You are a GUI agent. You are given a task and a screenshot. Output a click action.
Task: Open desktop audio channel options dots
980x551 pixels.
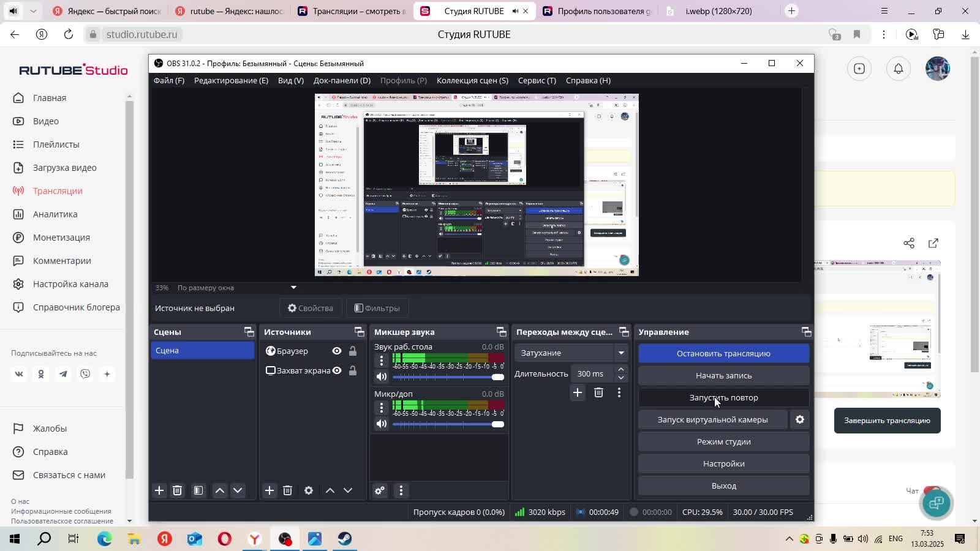382,361
